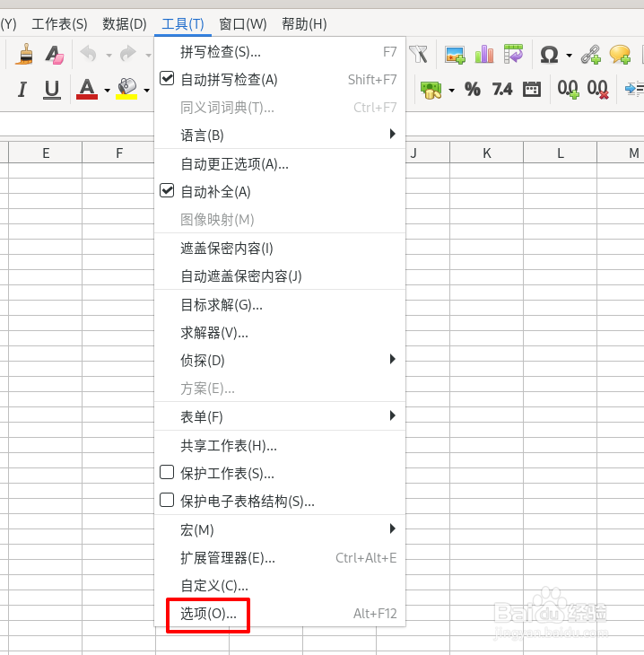Open 自定义(C)... dialog

[x=280, y=586]
